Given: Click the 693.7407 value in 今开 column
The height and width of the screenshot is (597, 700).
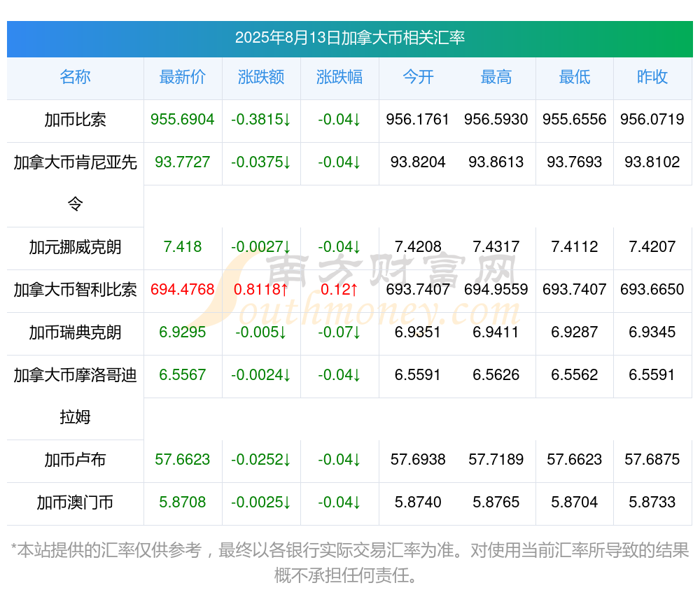Looking at the screenshot, I should 418,290.
